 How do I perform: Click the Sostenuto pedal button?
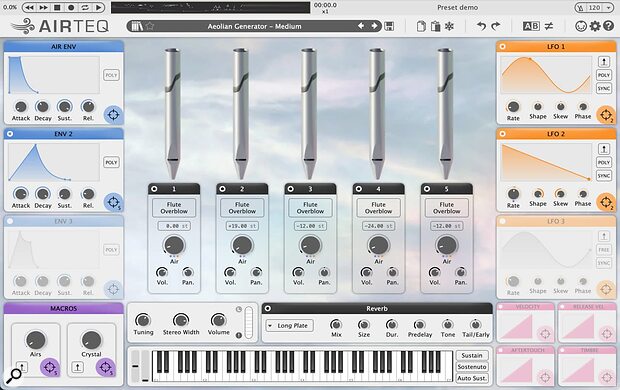(472, 367)
